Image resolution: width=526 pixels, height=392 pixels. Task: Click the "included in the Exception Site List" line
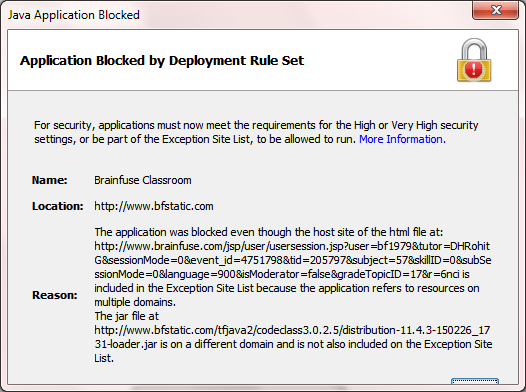pos(286,288)
